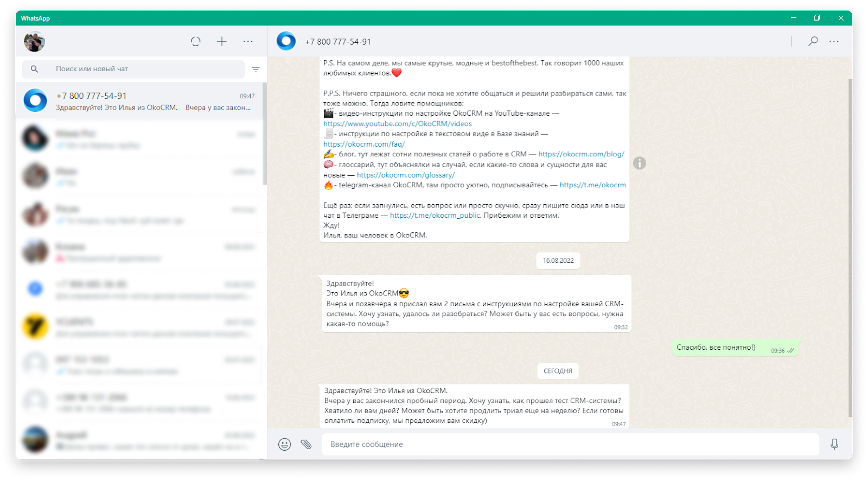Open the left panel three-dots menu
The image size is (868, 480).
[248, 41]
